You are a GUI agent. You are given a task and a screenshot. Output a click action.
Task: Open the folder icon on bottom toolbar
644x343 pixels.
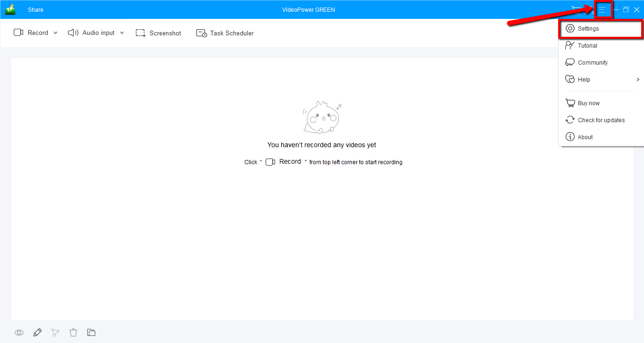(x=91, y=332)
